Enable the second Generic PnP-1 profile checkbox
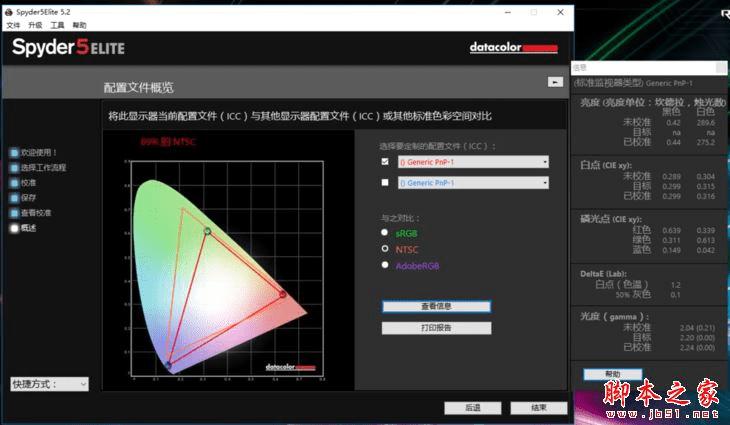The height and width of the screenshot is (425, 730). pyautogui.click(x=385, y=182)
